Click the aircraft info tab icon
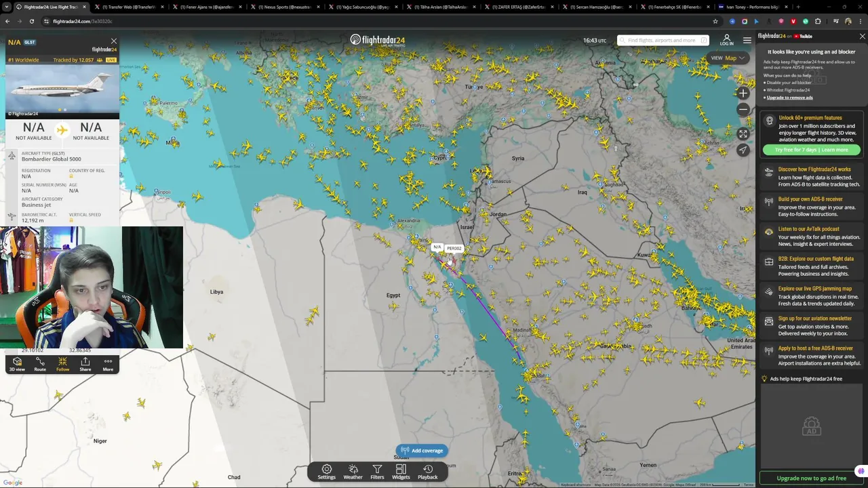This screenshot has width=868, height=488. click(12, 156)
